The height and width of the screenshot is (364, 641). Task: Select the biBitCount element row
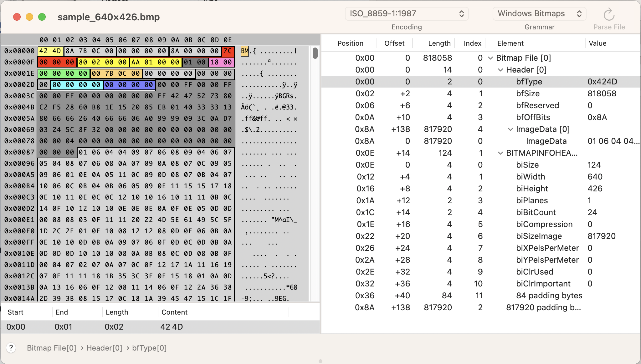point(536,212)
